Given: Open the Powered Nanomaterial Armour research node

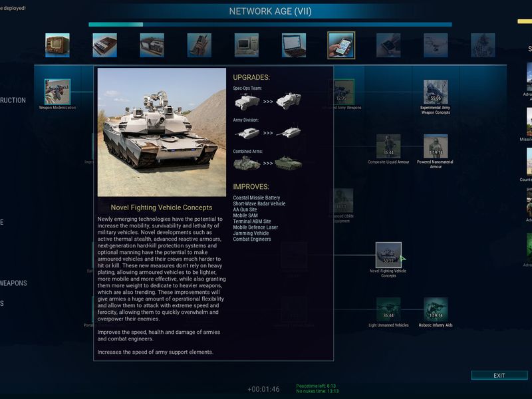Looking at the screenshot, I should coord(436,146).
